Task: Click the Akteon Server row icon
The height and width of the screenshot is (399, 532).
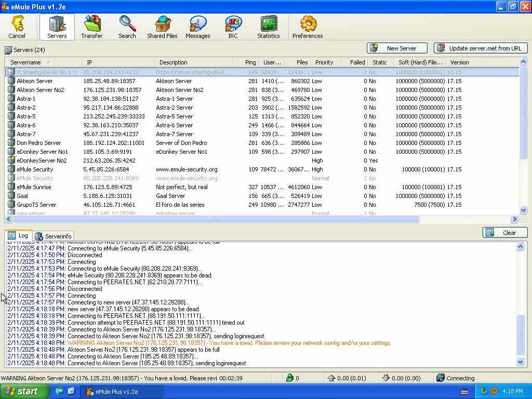Action: [x=11, y=81]
